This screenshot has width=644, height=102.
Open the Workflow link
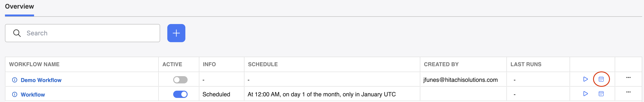point(33,95)
